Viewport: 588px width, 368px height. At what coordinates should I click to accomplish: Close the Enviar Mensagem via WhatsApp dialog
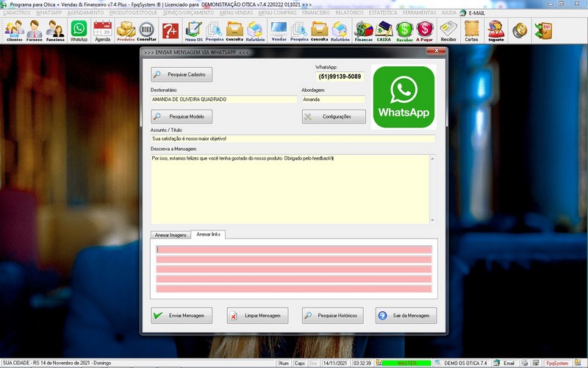coord(437,51)
